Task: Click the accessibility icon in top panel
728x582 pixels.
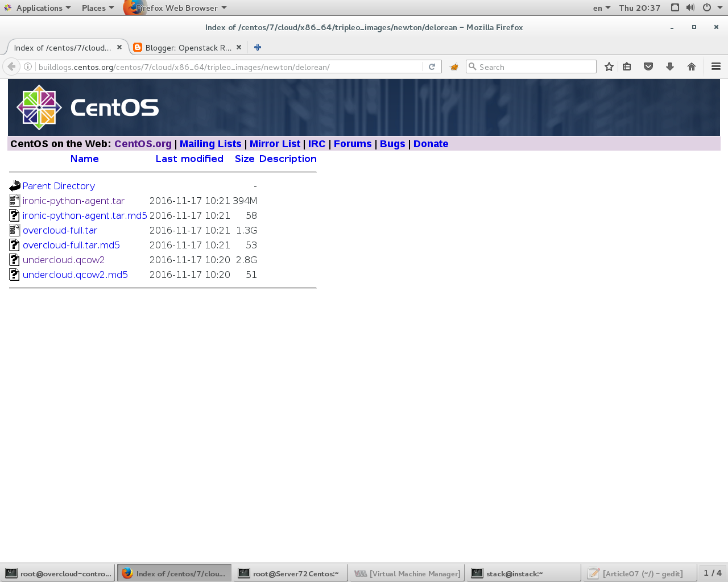Action: click(x=675, y=7)
